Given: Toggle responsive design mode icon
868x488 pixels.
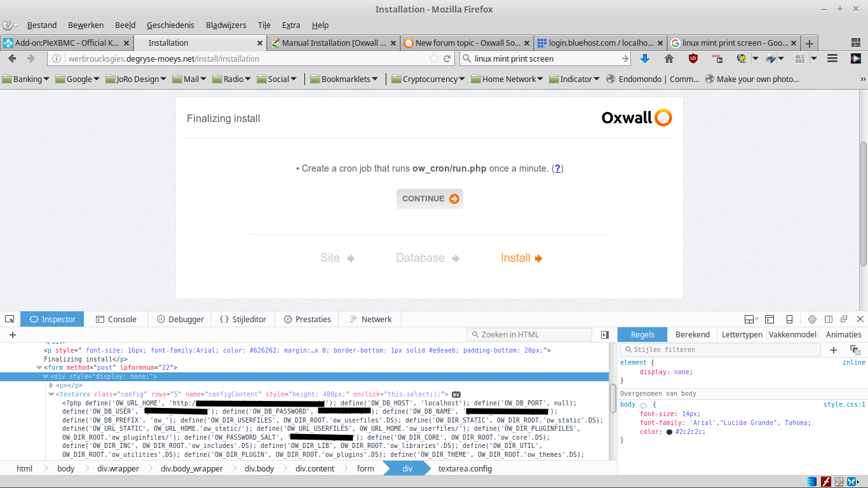Looking at the screenshot, I should pyautogui.click(x=789, y=319).
